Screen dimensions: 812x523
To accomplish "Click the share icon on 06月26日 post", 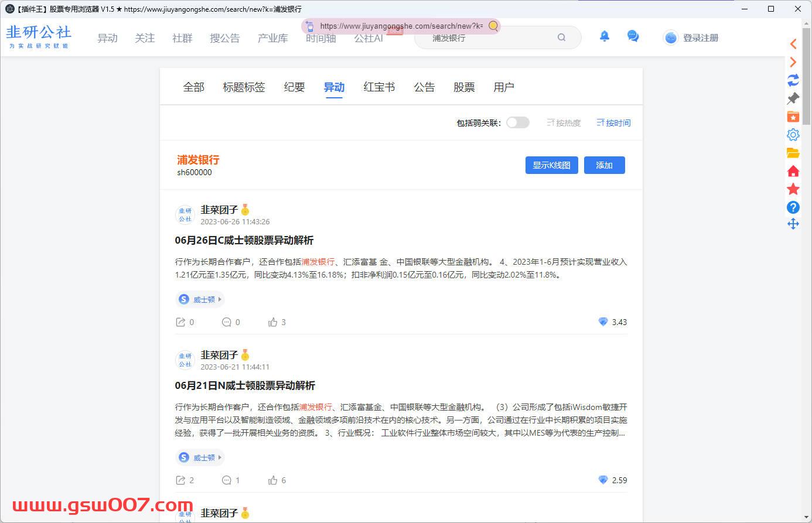I will point(180,322).
